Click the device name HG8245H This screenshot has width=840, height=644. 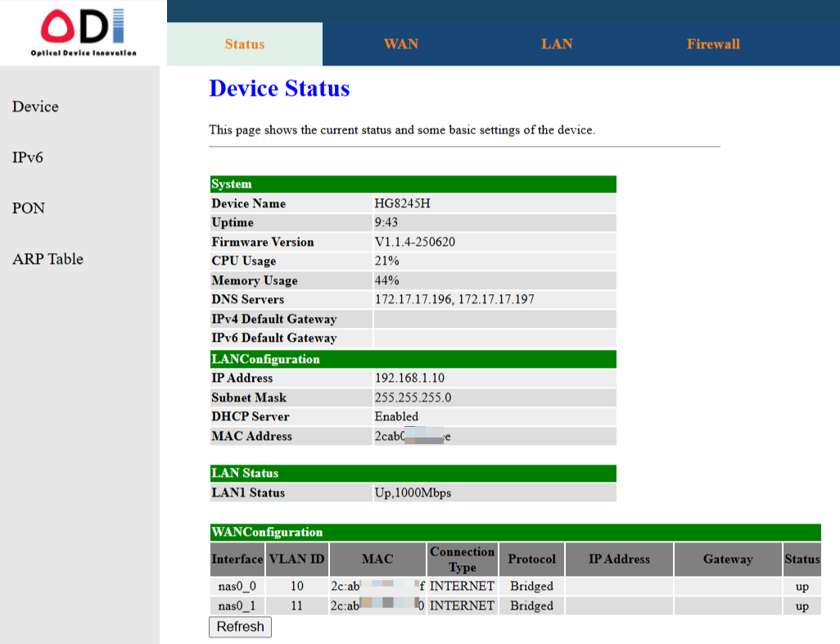(x=402, y=203)
